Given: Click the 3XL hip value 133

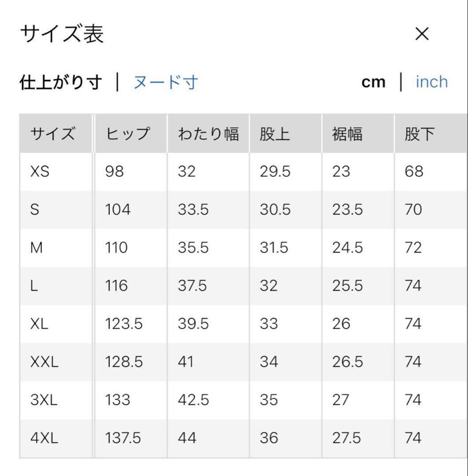Looking at the screenshot, I should [118, 400].
